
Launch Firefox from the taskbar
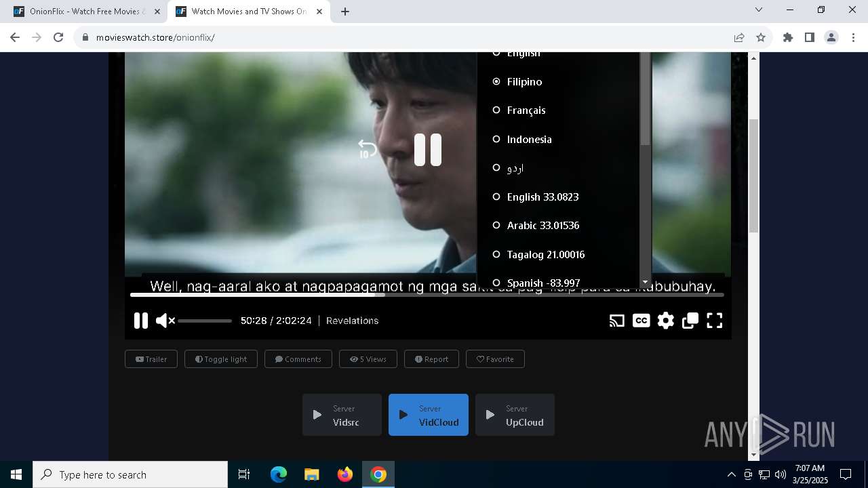[345, 474]
